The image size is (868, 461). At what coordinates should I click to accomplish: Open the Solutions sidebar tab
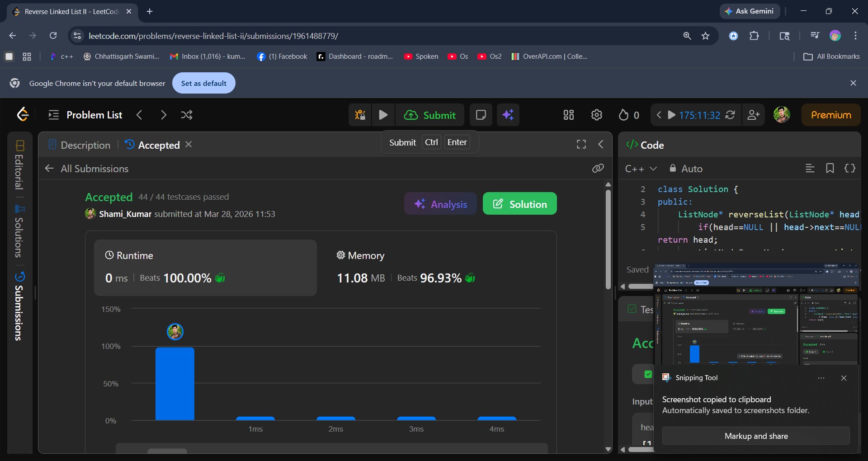tap(19, 231)
